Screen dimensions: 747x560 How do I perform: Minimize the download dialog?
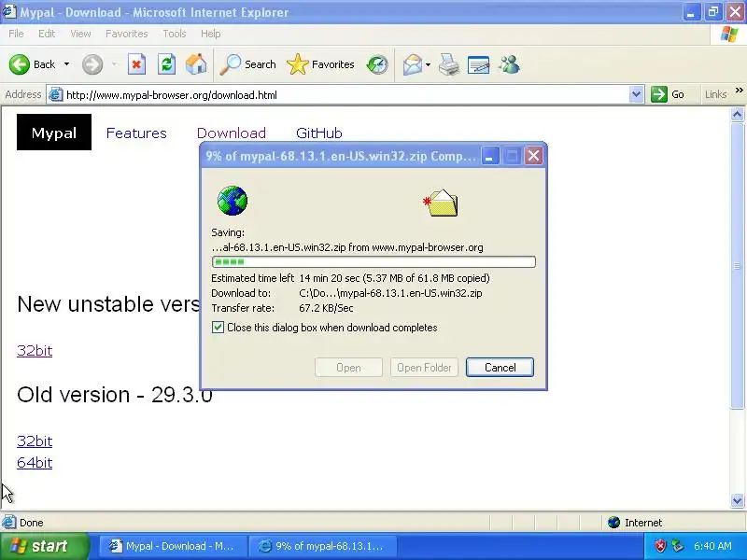coord(489,156)
